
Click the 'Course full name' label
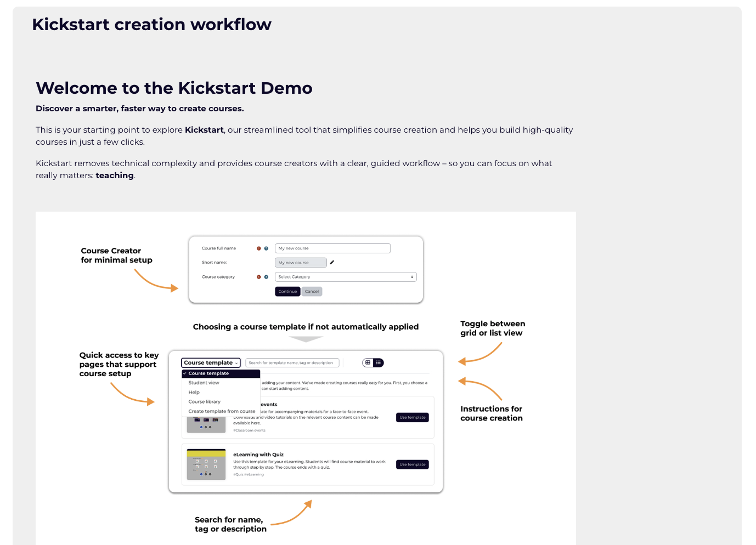tap(219, 248)
